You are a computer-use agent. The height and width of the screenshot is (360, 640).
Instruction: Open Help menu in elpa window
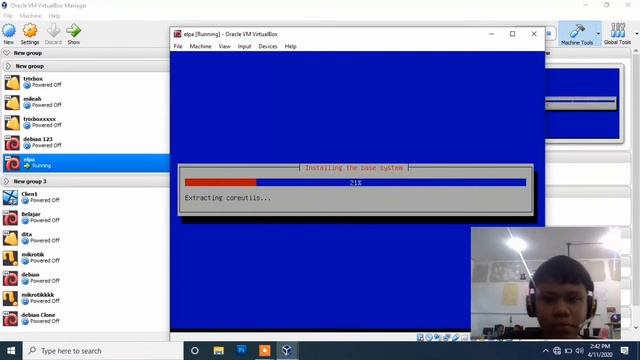click(291, 47)
